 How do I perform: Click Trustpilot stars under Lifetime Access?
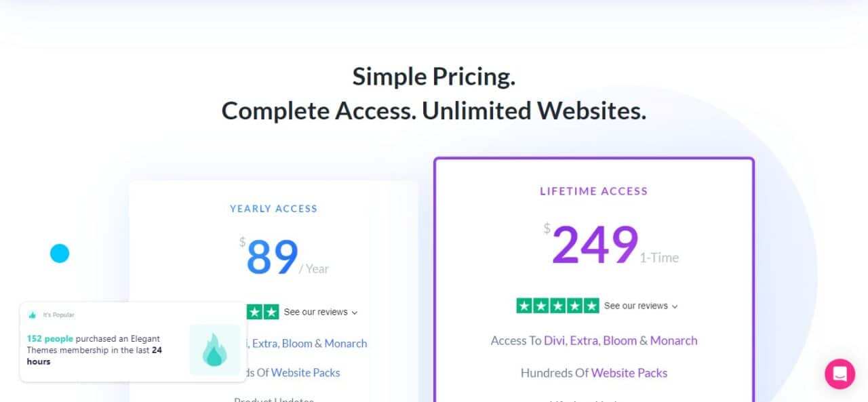point(557,306)
